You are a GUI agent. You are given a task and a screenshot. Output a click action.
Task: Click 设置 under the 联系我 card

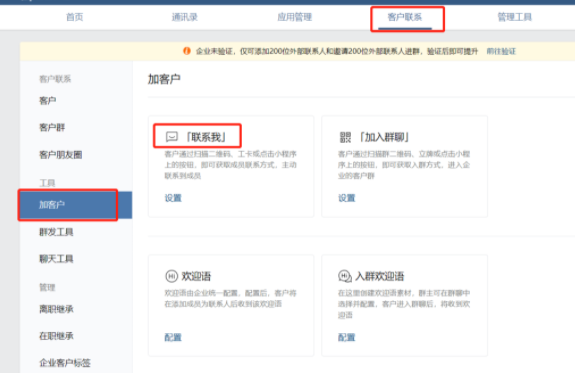pyautogui.click(x=173, y=198)
